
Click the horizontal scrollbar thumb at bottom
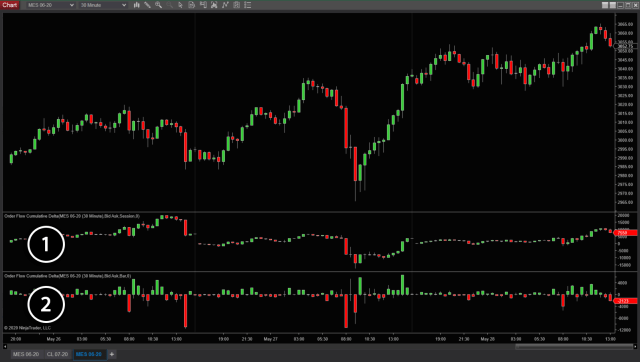(574, 346)
